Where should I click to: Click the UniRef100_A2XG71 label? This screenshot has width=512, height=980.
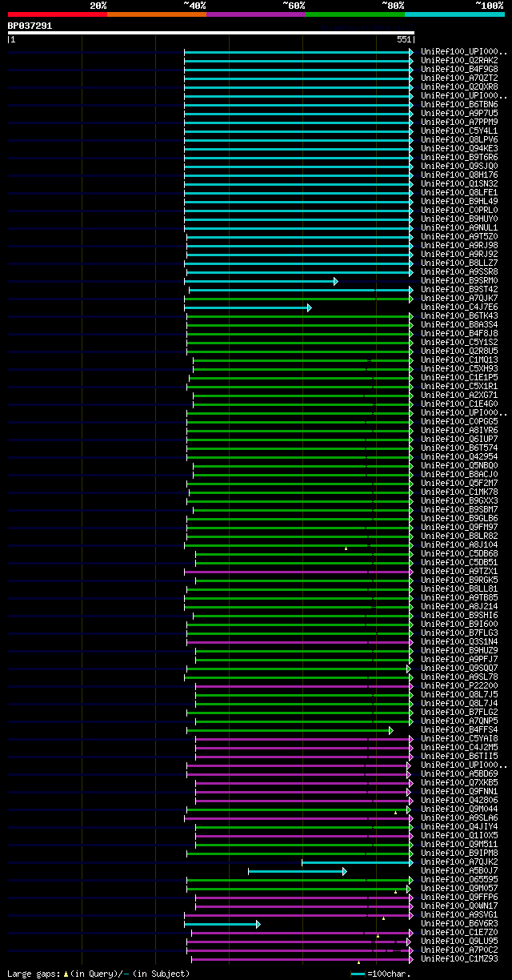pos(459,395)
